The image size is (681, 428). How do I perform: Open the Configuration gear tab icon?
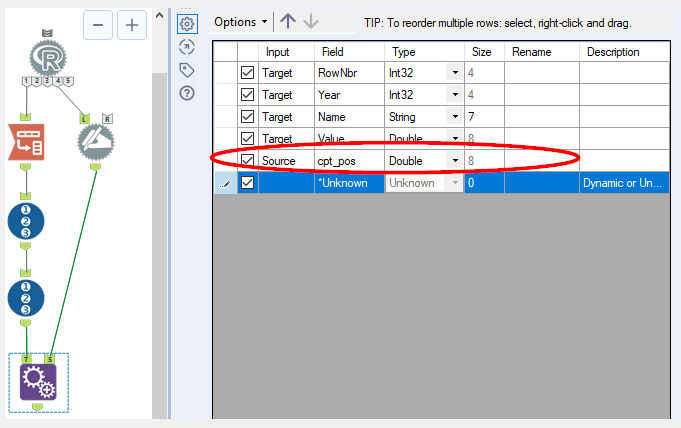187,23
